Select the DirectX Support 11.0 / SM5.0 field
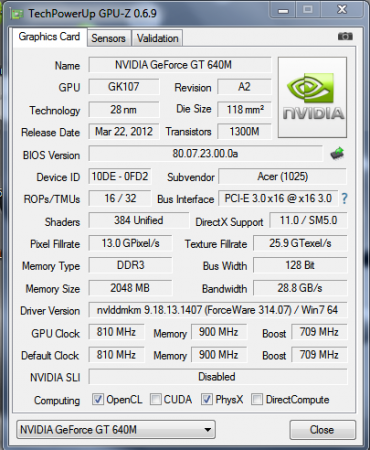370x450 pixels. pyautogui.click(x=308, y=220)
